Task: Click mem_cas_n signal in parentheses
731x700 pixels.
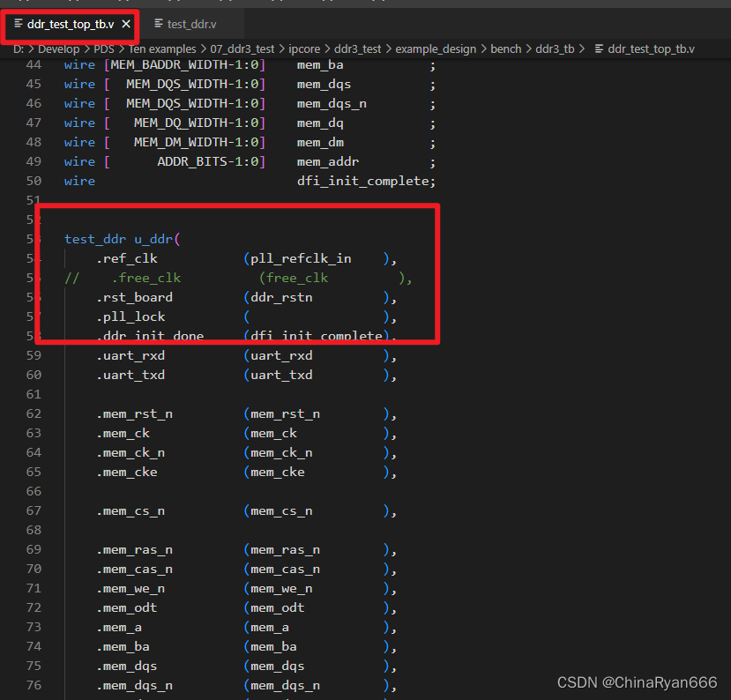Action: click(285, 569)
